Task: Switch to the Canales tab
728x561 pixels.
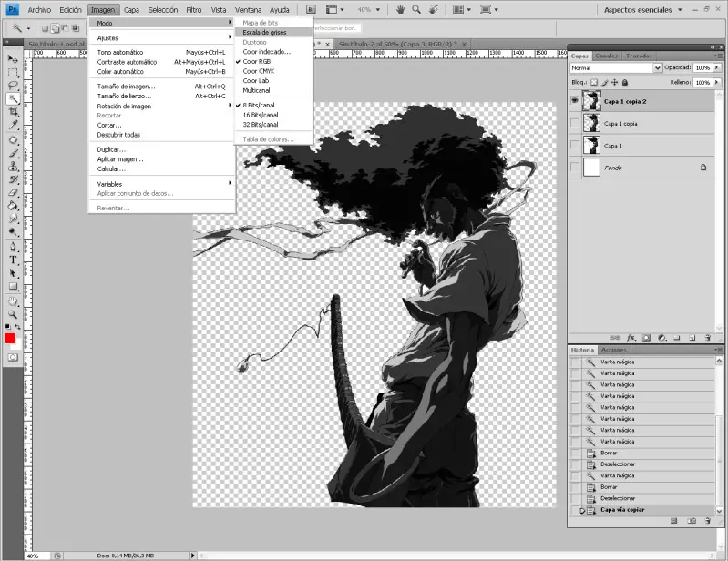Action: (x=606, y=56)
